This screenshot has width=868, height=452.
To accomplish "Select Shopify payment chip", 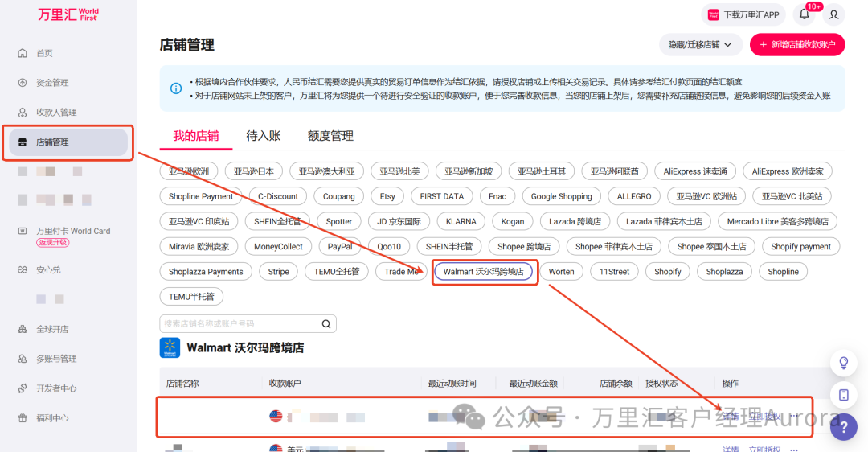I will click(800, 246).
